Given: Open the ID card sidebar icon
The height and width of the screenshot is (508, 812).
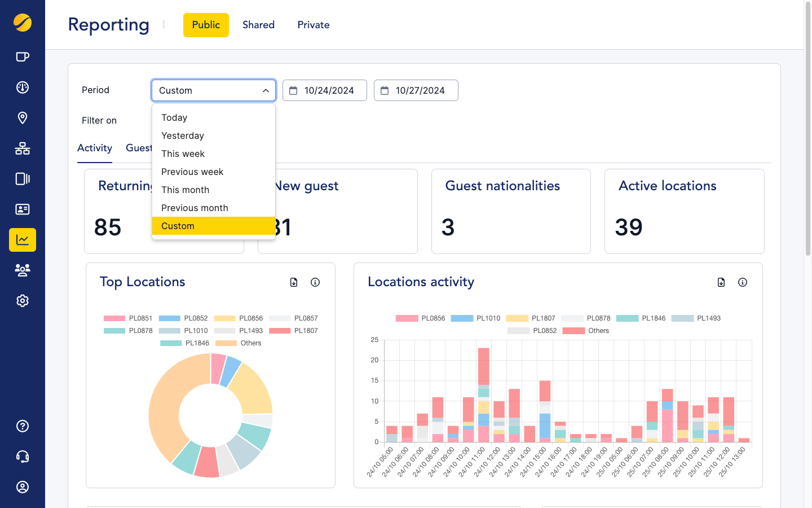Looking at the screenshot, I should pos(23,209).
